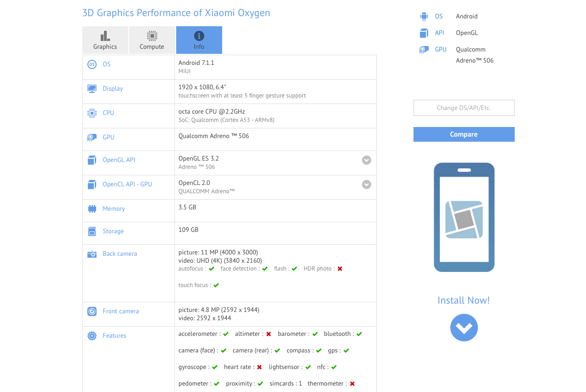Open the Graphics tab
586x392 pixels.
point(105,40)
